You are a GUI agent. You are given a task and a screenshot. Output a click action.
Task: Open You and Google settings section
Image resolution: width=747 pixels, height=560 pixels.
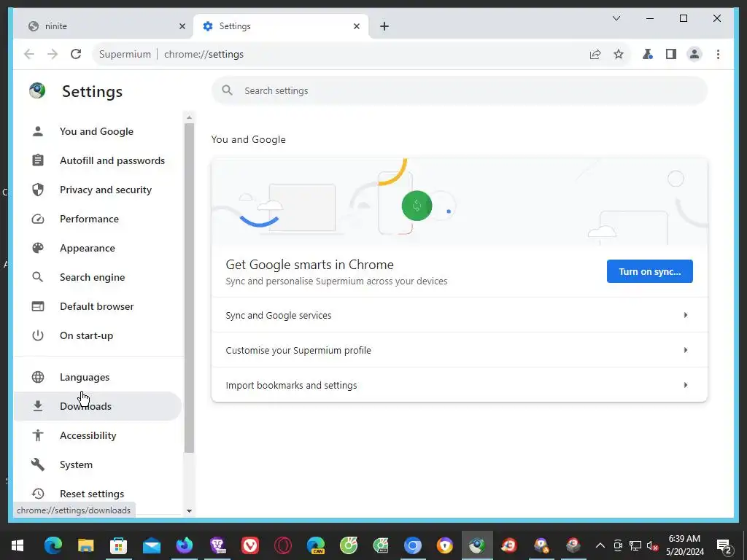click(97, 131)
